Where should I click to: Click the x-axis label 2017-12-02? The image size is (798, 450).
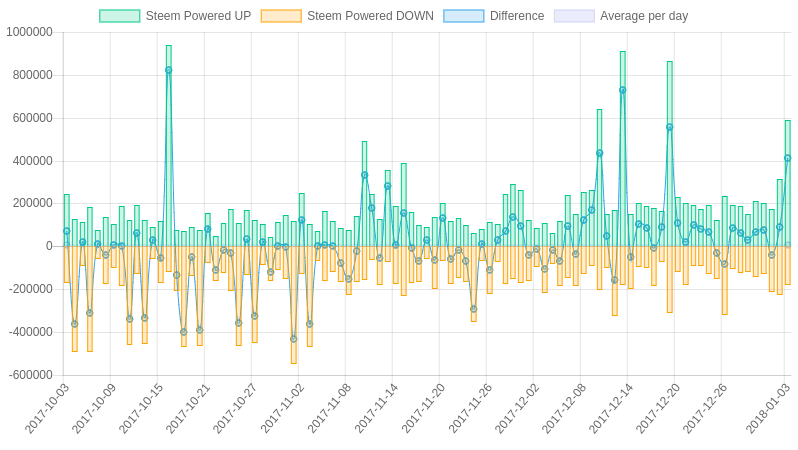click(517, 408)
